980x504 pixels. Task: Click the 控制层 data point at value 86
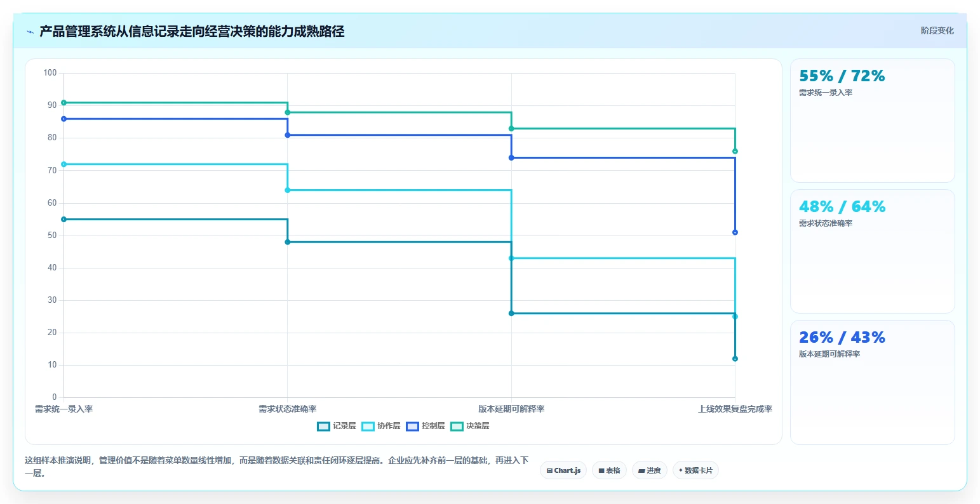point(64,119)
